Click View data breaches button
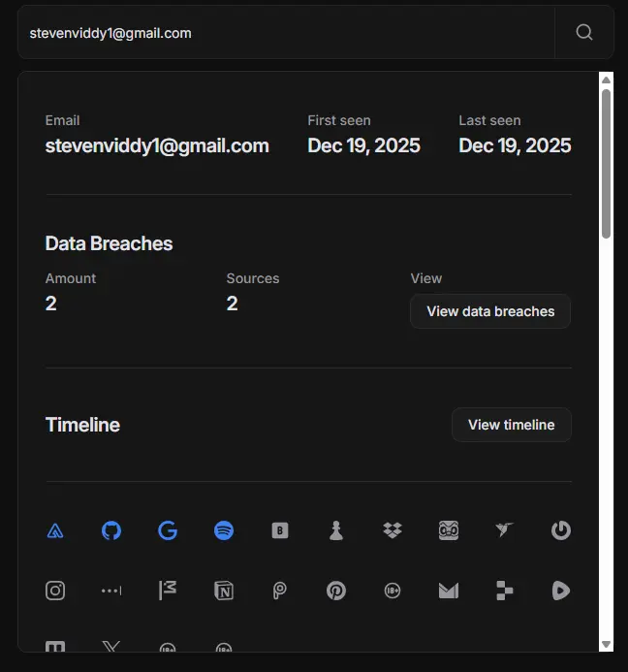This screenshot has height=672, width=628. click(x=490, y=311)
